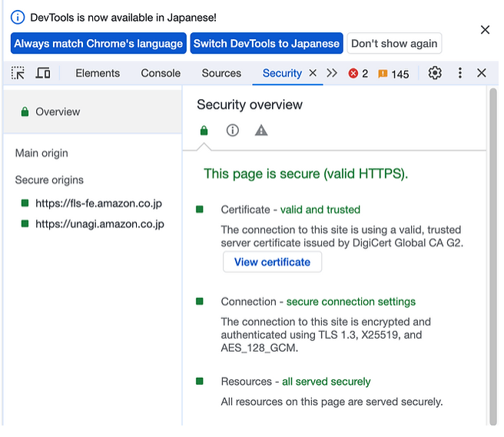Open DevTools settings gear
The height and width of the screenshot is (437, 504).
(435, 73)
